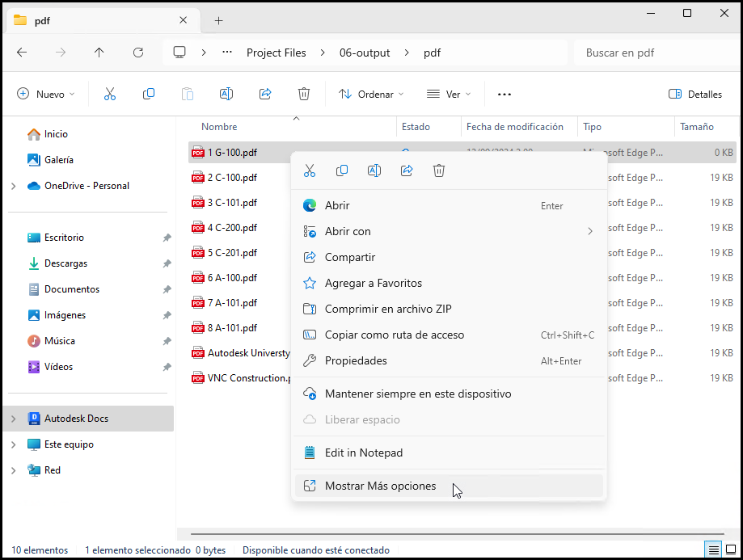
Task: Click the horizontal scrollbar under the file list
Action: (x=458, y=534)
